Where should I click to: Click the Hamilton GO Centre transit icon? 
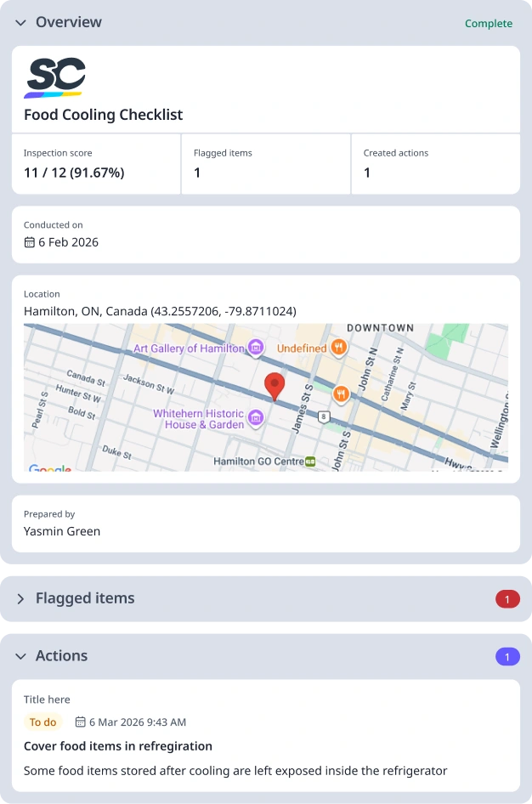point(310,461)
